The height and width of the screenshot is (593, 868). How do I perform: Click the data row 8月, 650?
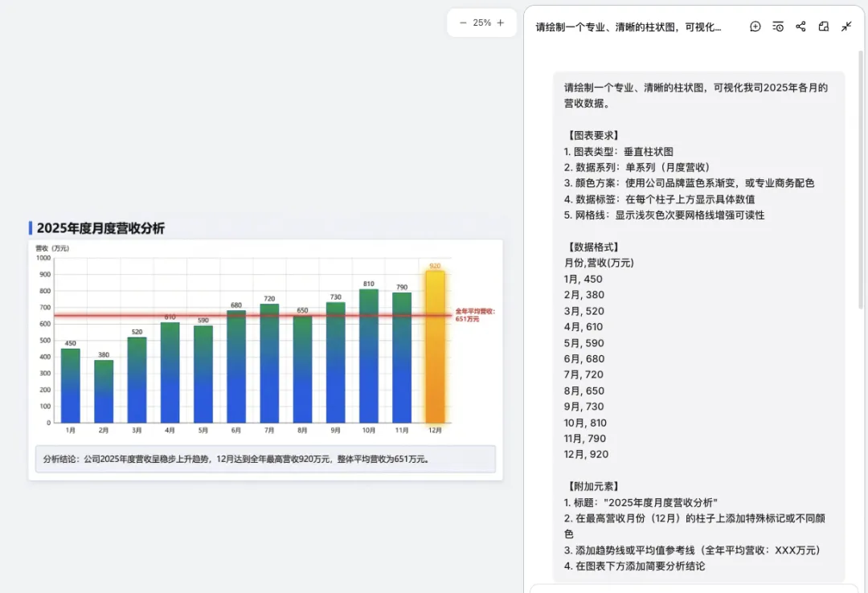pos(584,391)
